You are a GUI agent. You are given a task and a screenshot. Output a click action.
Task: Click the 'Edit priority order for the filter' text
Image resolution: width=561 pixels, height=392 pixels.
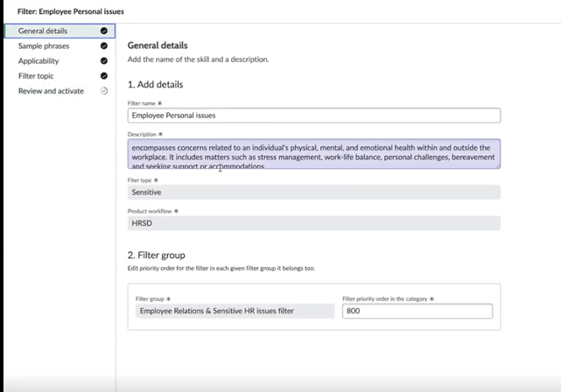coord(221,269)
